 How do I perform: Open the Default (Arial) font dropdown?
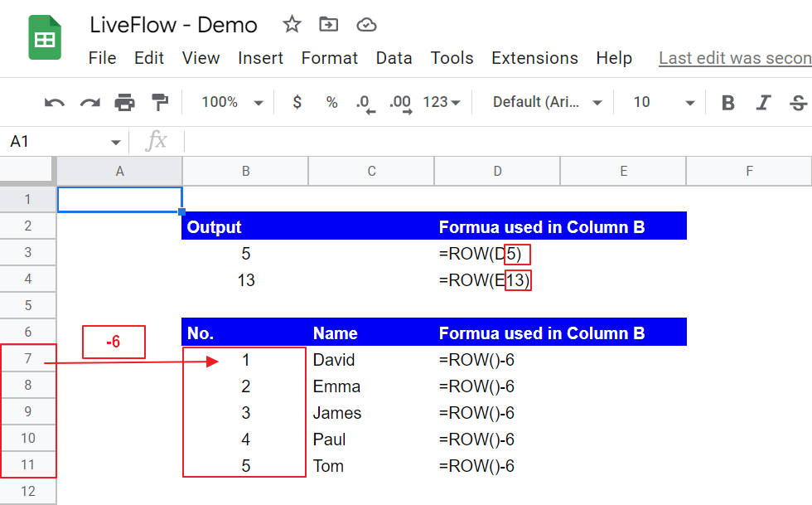click(547, 103)
